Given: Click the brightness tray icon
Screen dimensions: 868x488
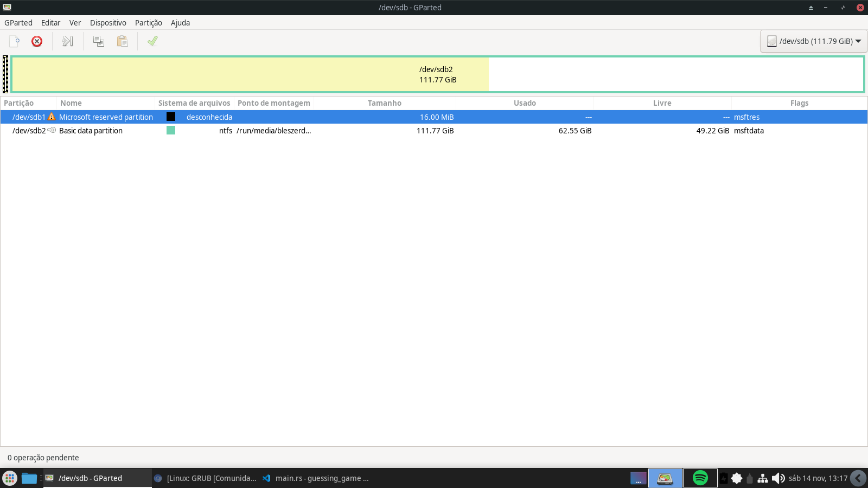Looking at the screenshot, I should pyautogui.click(x=737, y=478).
